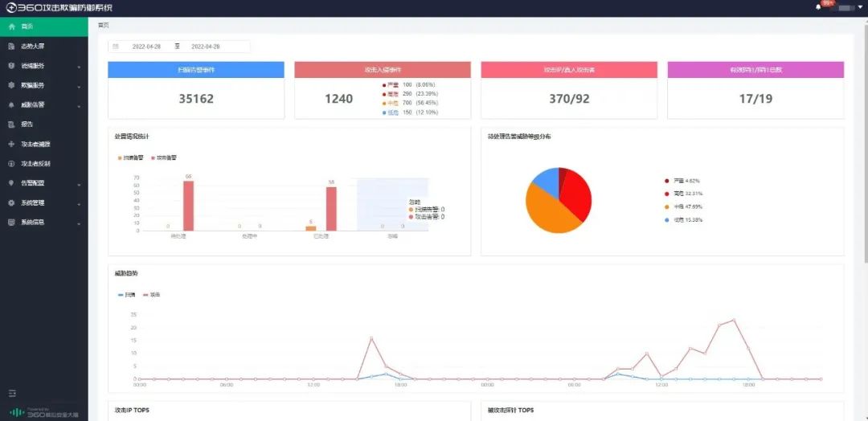Image resolution: width=868 pixels, height=421 pixels.
Task: Click the calendar icon in the date range box
Action: point(116,47)
